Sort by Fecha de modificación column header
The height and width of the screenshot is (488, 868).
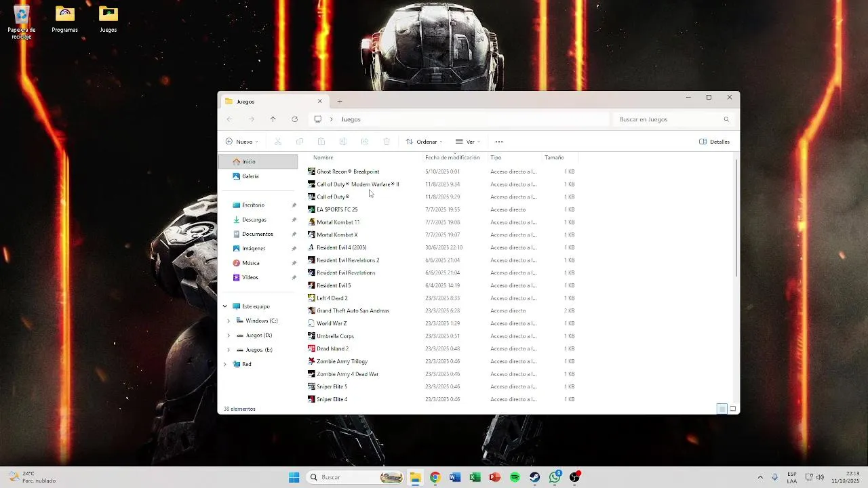[454, 157]
